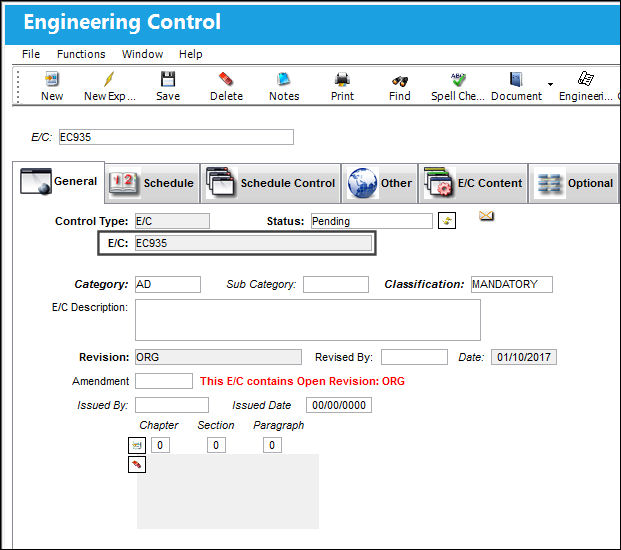The image size is (621, 550).
Task: Click the Control Type field
Action: 172,221
